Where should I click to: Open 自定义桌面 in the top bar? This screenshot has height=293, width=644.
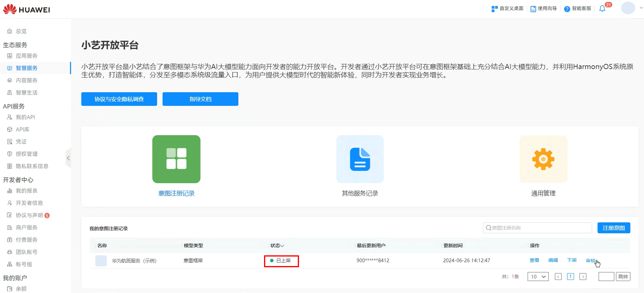point(507,8)
